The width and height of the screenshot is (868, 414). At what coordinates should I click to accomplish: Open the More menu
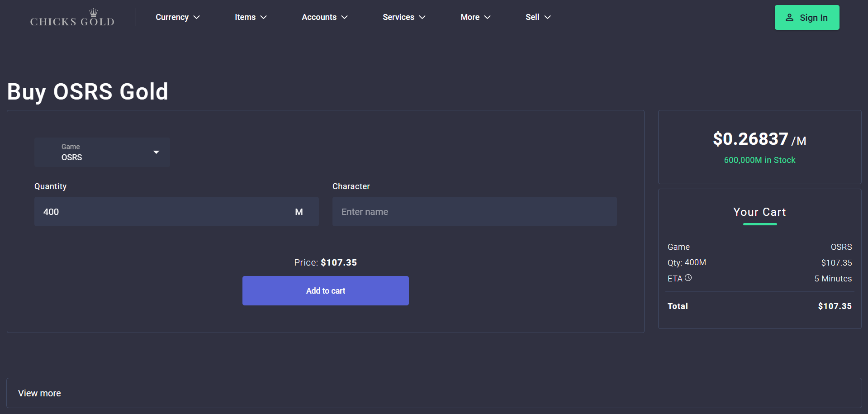click(x=475, y=17)
